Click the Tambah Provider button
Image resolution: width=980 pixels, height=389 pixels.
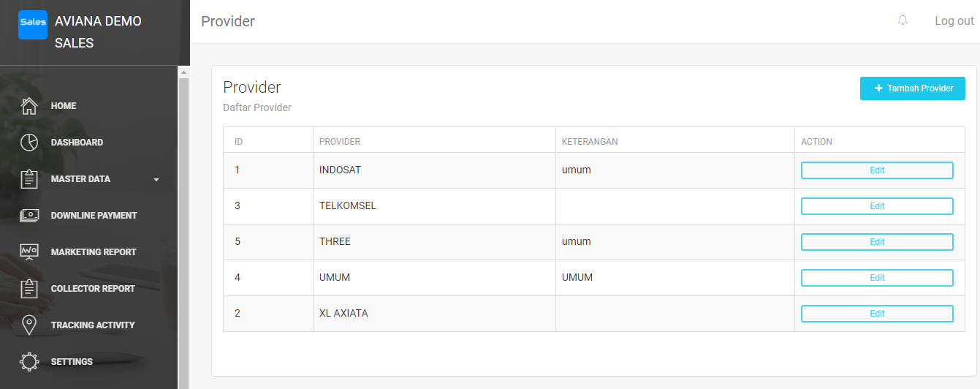coord(912,88)
